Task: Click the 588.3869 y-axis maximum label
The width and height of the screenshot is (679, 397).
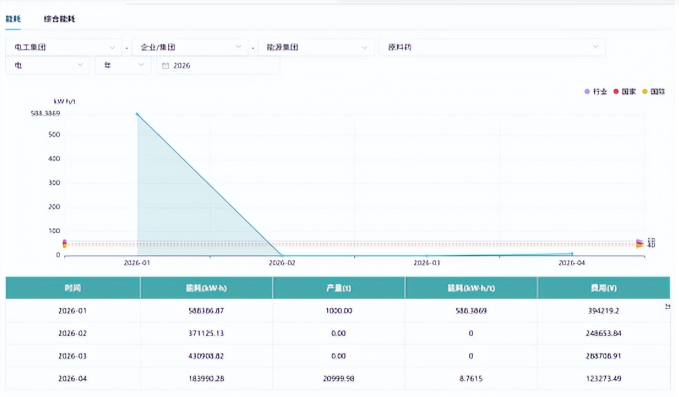Action: (x=45, y=113)
